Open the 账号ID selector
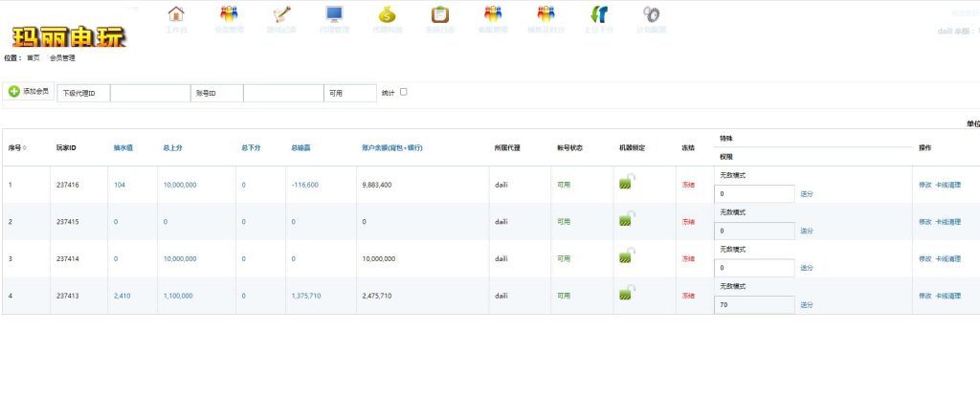980x398 pixels. [x=217, y=93]
